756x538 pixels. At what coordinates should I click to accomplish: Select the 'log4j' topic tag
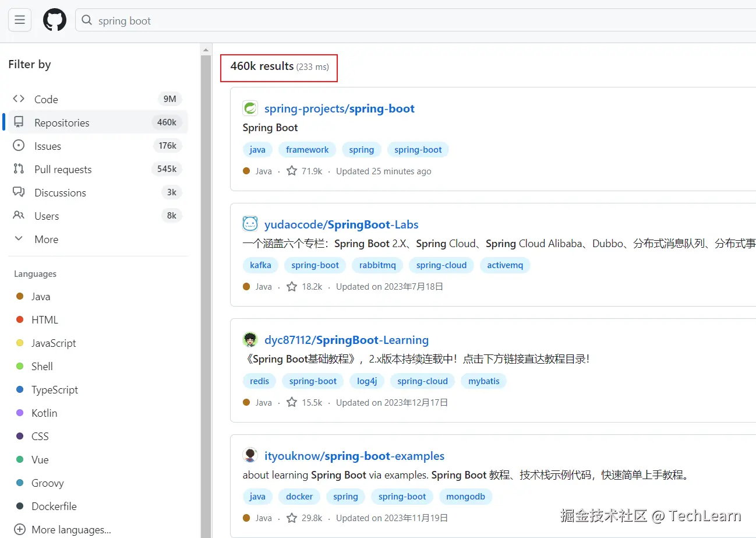tap(367, 381)
